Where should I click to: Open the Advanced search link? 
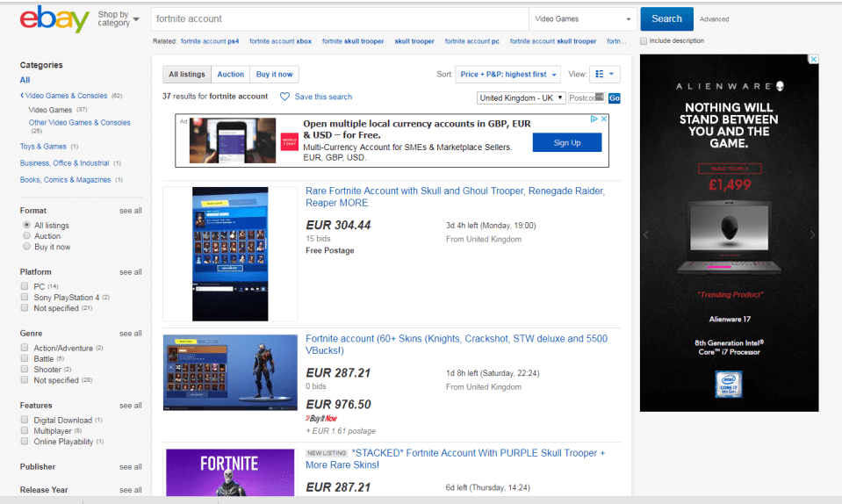[x=714, y=19]
